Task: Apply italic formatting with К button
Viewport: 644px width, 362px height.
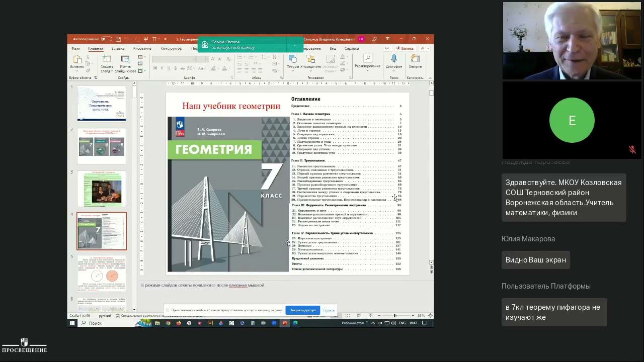Action: pyautogui.click(x=162, y=68)
